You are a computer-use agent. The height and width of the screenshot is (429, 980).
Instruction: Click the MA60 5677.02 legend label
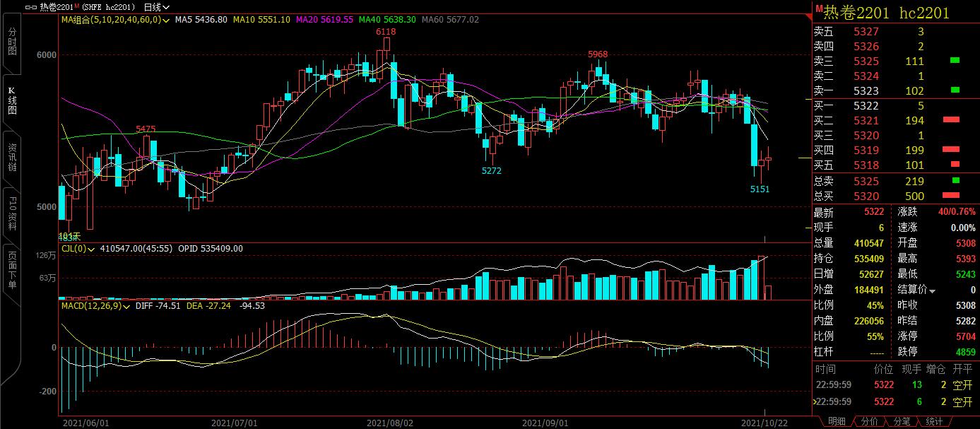tap(450, 20)
